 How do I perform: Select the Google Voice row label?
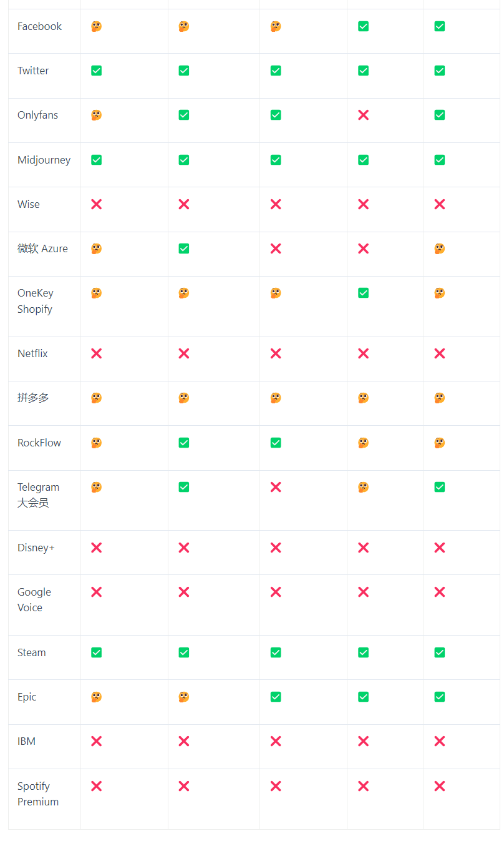[34, 599]
